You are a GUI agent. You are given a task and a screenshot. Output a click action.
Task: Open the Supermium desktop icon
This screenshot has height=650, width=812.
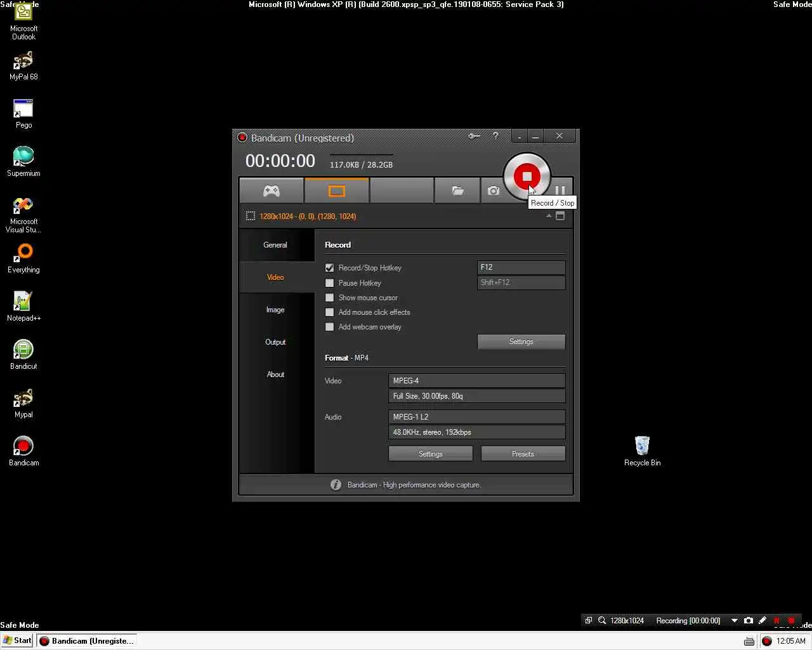23,162
